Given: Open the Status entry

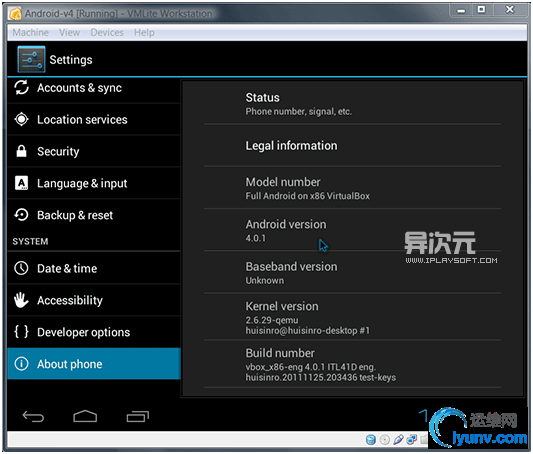Looking at the screenshot, I should [352, 104].
